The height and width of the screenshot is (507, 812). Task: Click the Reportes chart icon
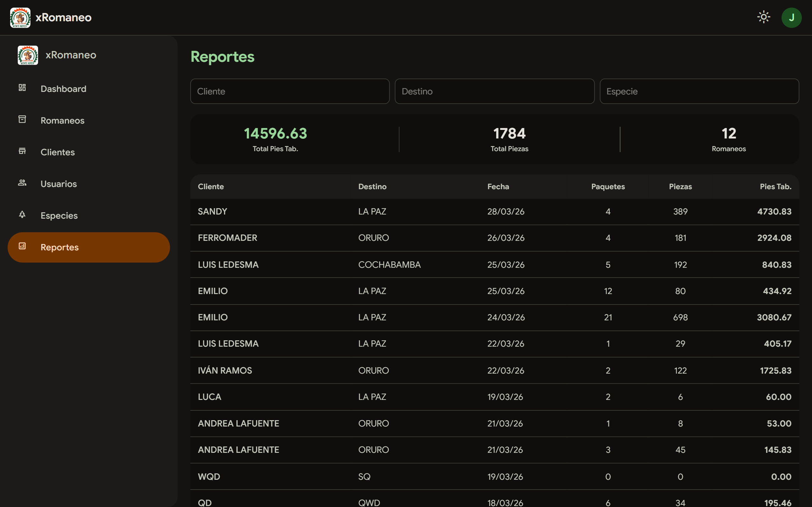22,247
